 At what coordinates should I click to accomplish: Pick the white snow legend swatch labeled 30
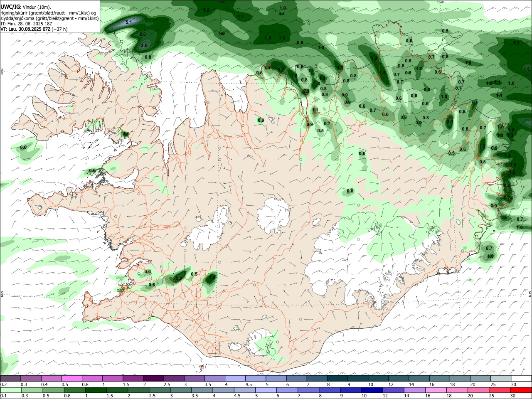coord(521,378)
